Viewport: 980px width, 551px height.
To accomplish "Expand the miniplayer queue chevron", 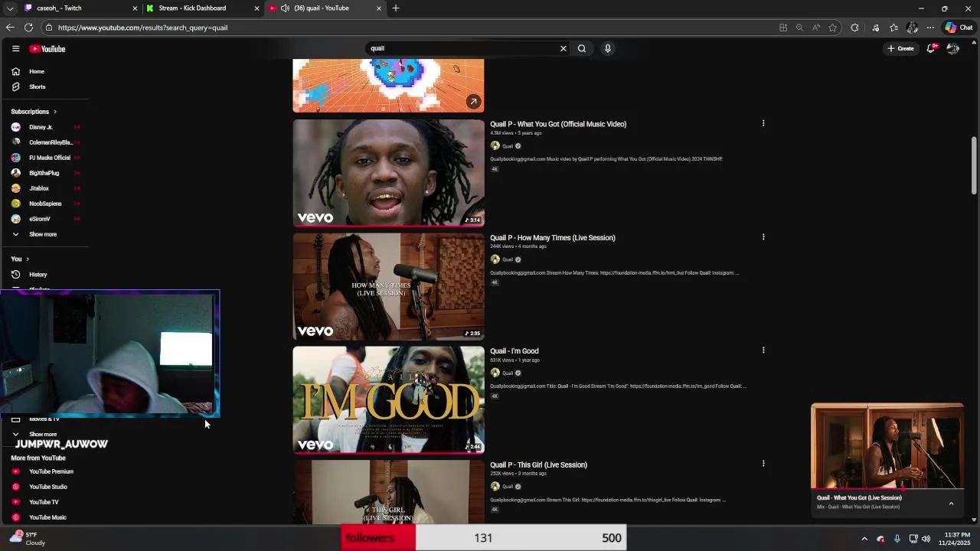I will (952, 503).
